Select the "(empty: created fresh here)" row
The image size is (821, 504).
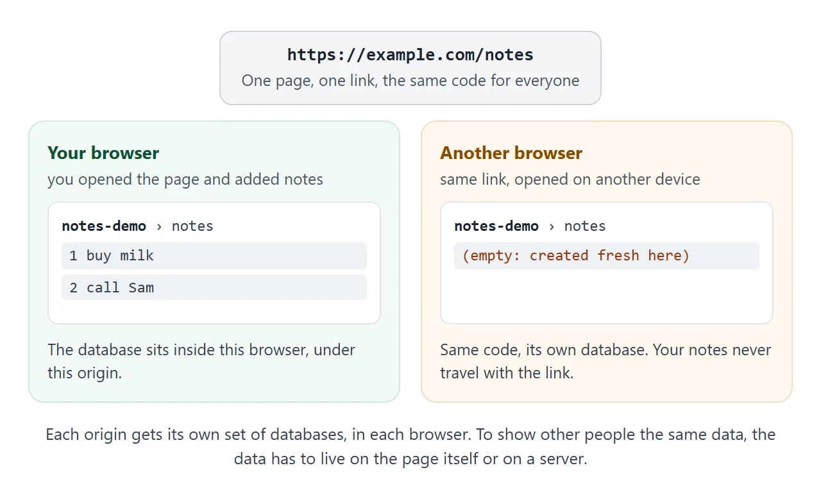607,256
